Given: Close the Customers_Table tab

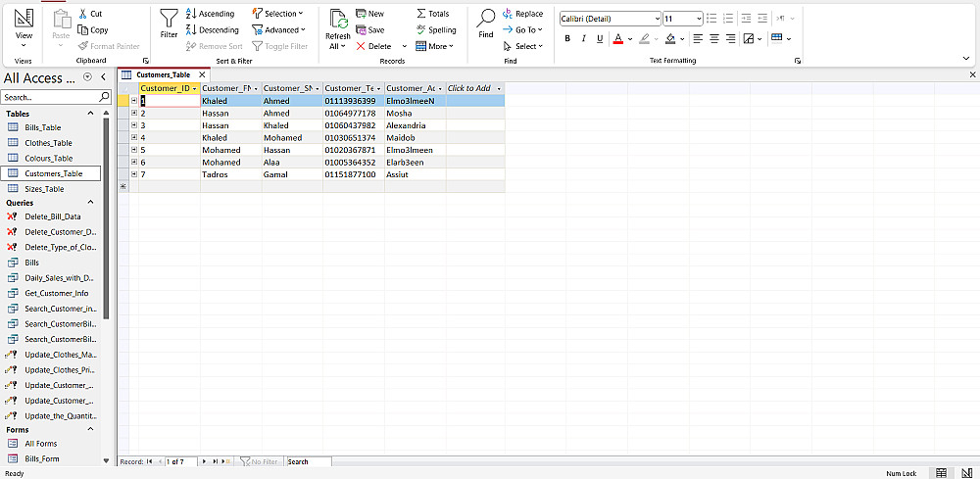Looking at the screenshot, I should tap(201, 75).
